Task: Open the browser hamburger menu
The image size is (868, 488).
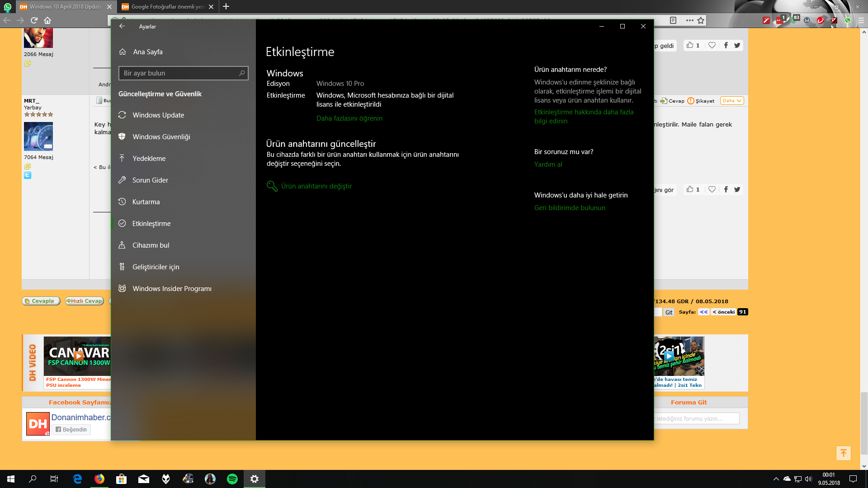Action: point(861,20)
